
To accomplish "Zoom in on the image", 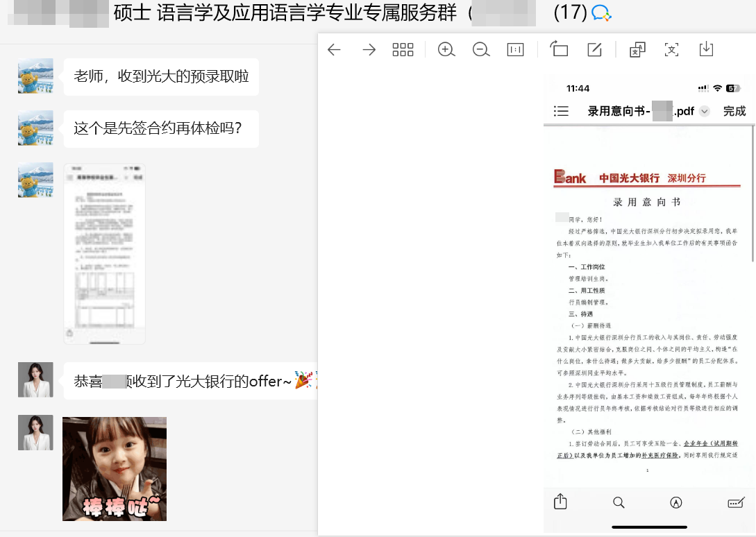I will tap(446, 49).
